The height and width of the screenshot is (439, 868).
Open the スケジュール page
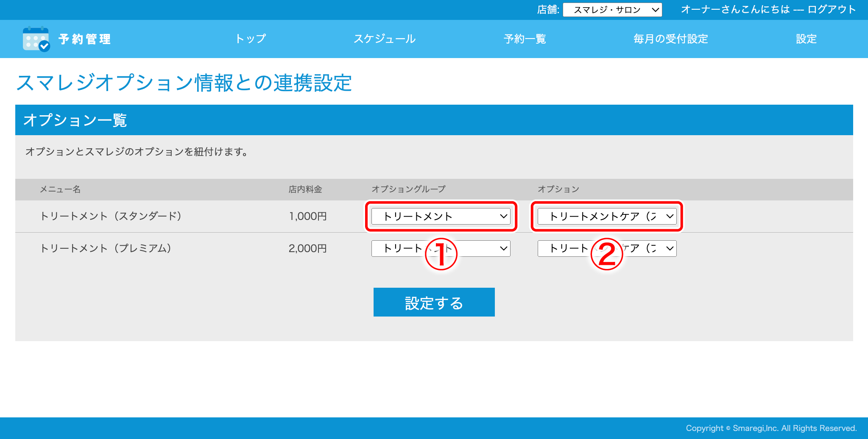tap(385, 39)
